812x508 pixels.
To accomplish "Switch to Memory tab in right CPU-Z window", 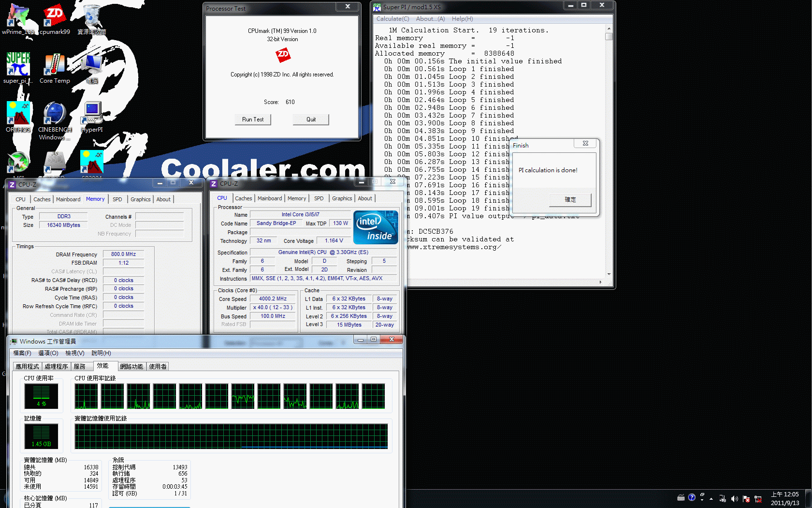I will click(296, 198).
